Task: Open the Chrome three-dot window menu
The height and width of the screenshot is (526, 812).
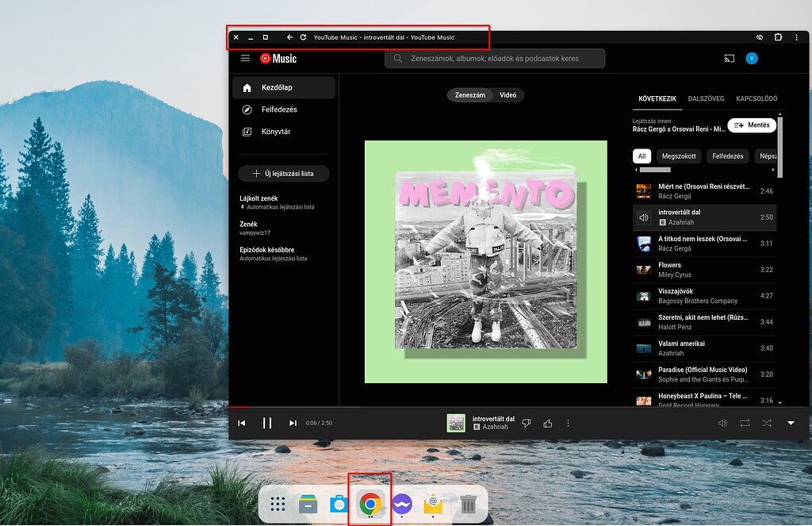Action: coord(797,37)
